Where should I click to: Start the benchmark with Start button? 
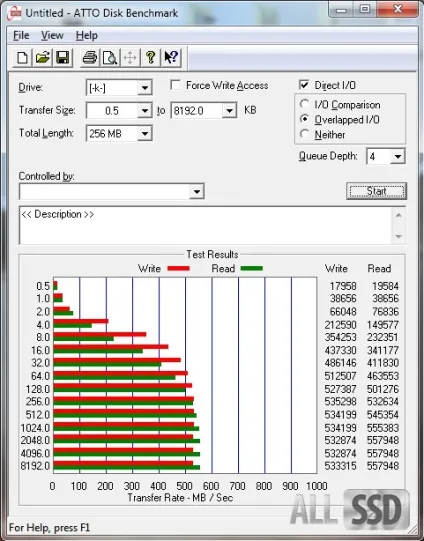pos(376,191)
